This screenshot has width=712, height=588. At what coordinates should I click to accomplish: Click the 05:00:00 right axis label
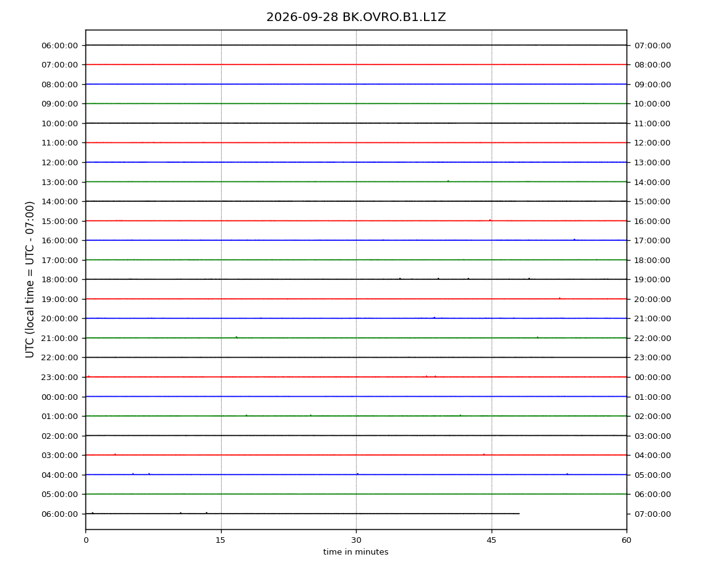(653, 475)
